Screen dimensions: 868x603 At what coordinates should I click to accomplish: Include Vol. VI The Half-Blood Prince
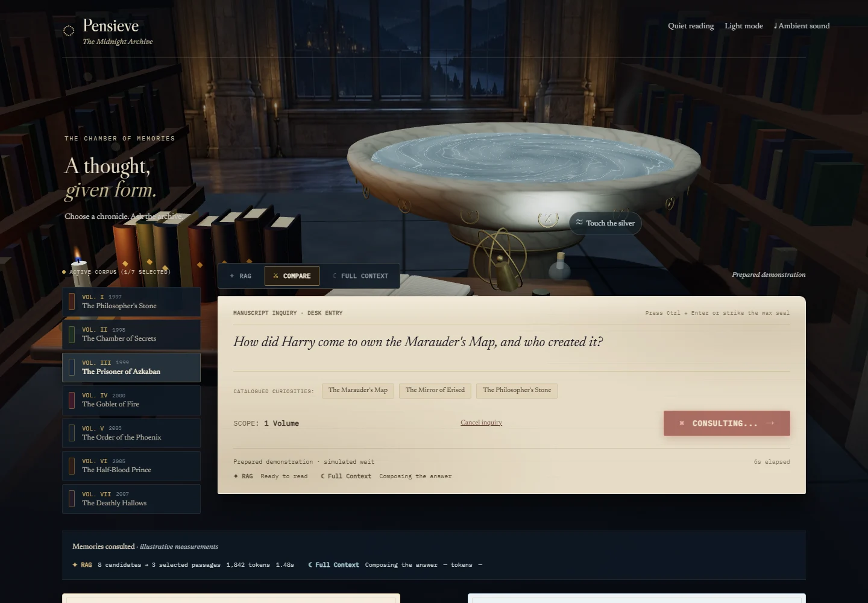pos(131,466)
